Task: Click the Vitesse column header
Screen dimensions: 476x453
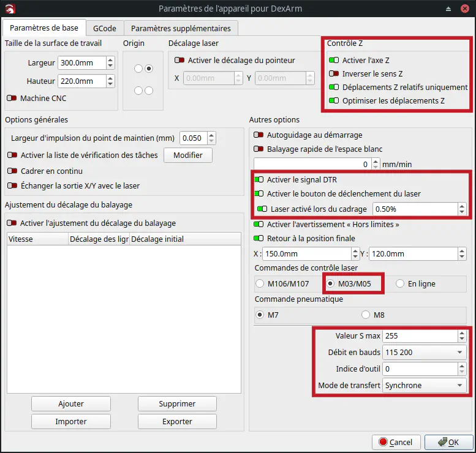Action: [x=38, y=239]
